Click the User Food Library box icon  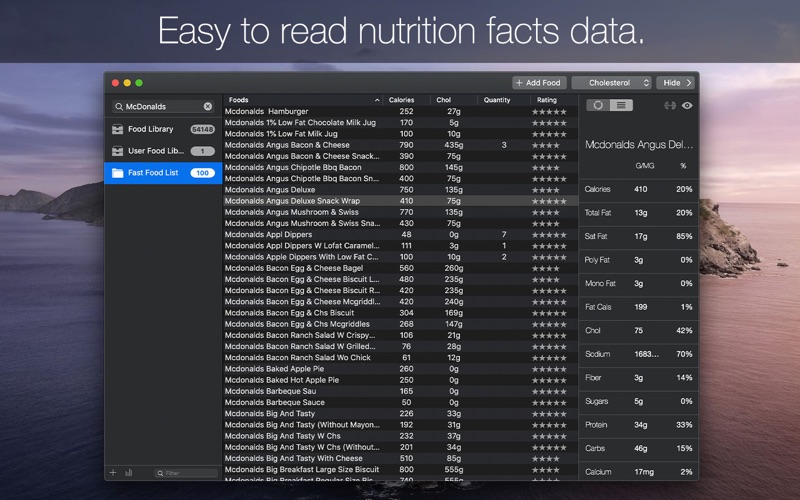117,151
